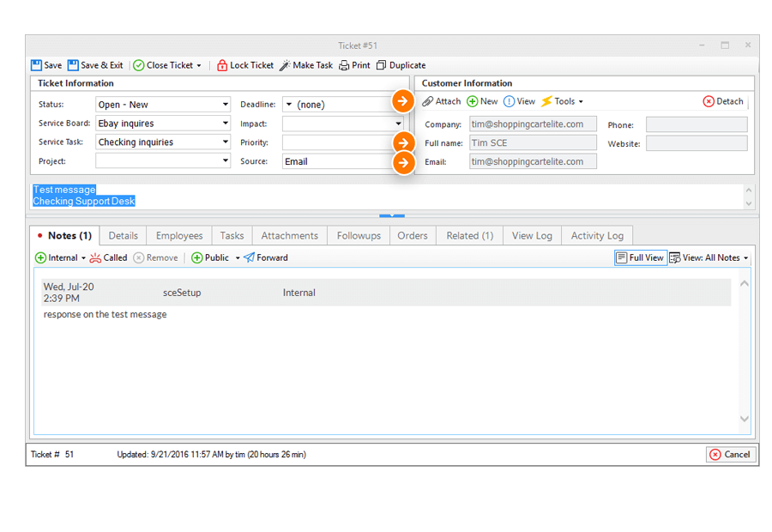Click the Remove note icon
Viewport: 772px width, 532px height.
(139, 257)
